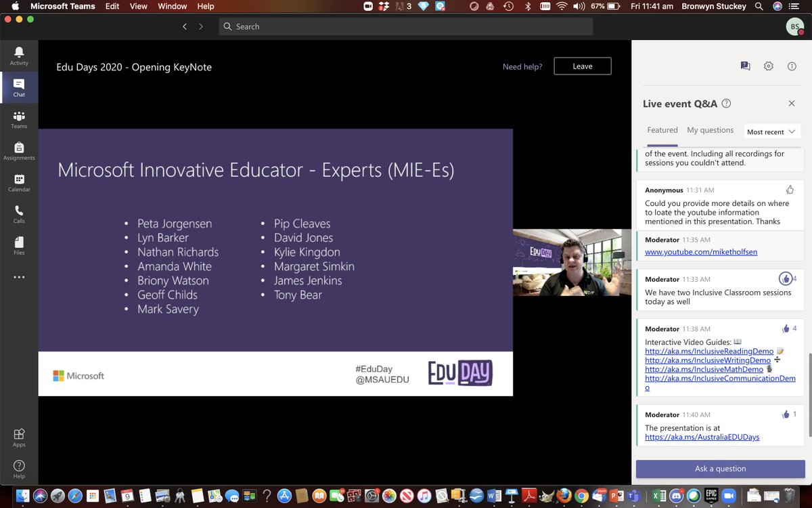
Task: Click in the Search field
Action: click(x=406, y=26)
